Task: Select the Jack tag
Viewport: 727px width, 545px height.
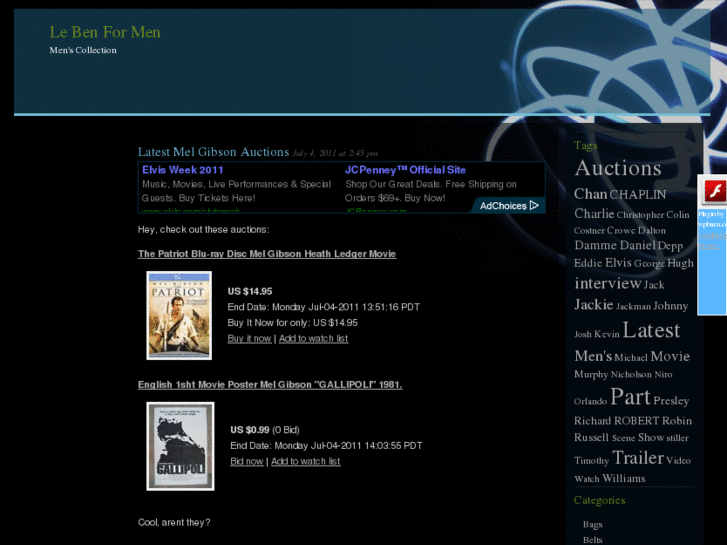Action: 654,285
